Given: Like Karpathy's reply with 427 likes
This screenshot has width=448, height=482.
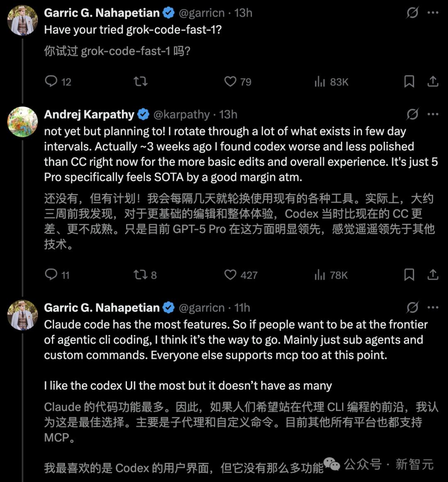Looking at the screenshot, I should tap(230, 274).
